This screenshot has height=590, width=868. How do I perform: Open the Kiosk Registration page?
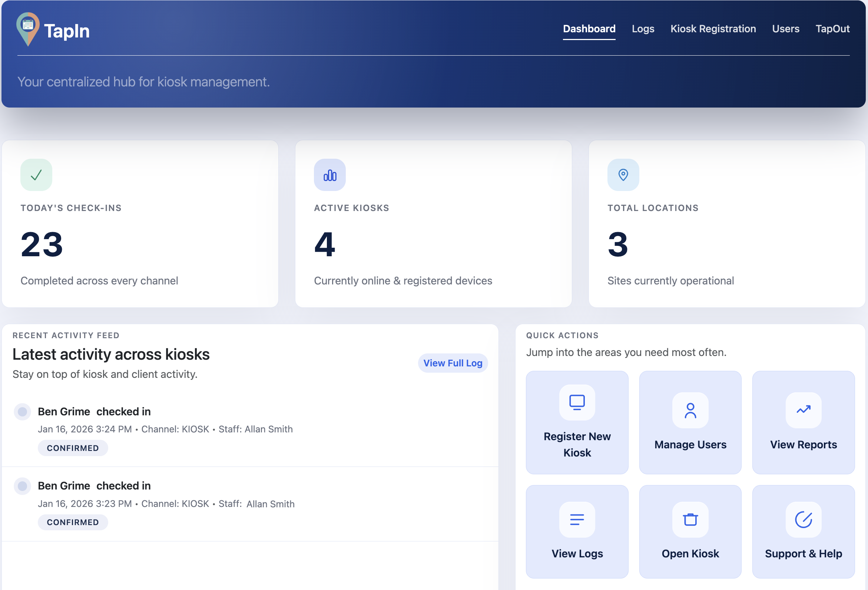pos(713,29)
